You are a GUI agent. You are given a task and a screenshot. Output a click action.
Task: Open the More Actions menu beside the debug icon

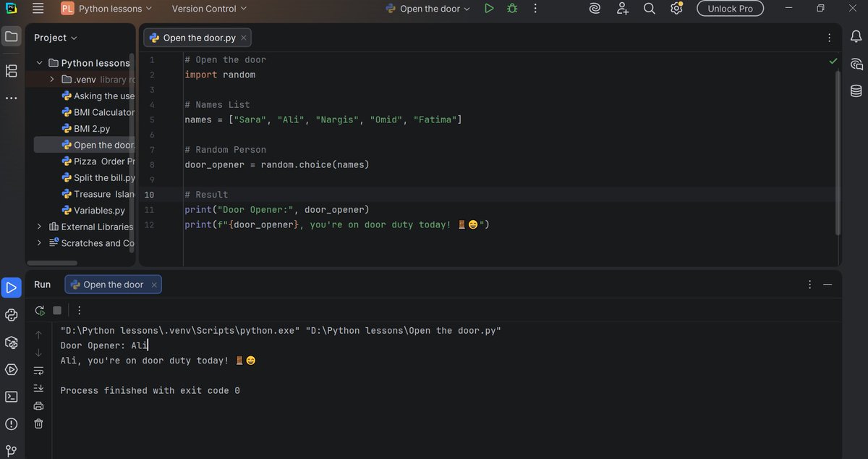point(535,9)
